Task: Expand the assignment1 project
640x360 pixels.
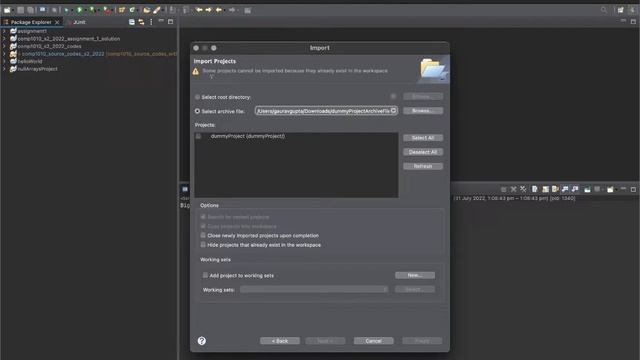Action: click(x=4, y=31)
